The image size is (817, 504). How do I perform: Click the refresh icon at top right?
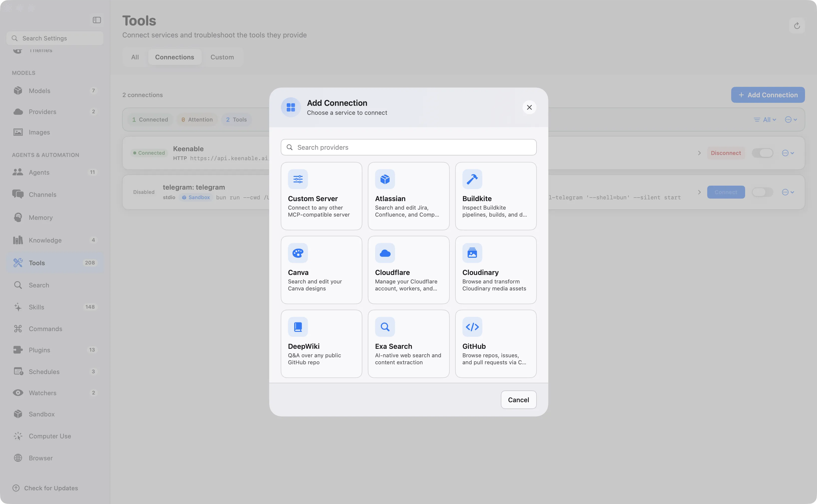pyautogui.click(x=797, y=26)
